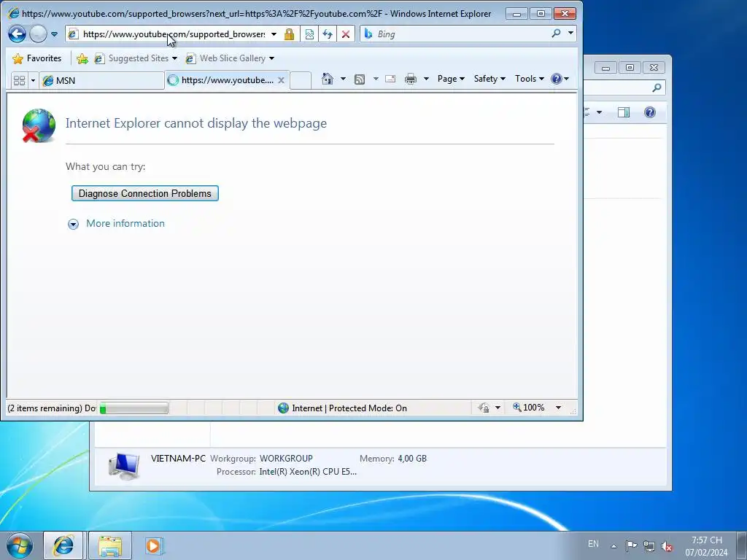The width and height of the screenshot is (747, 560).
Task: Click the status bar security lock icon
Action: pos(484,408)
